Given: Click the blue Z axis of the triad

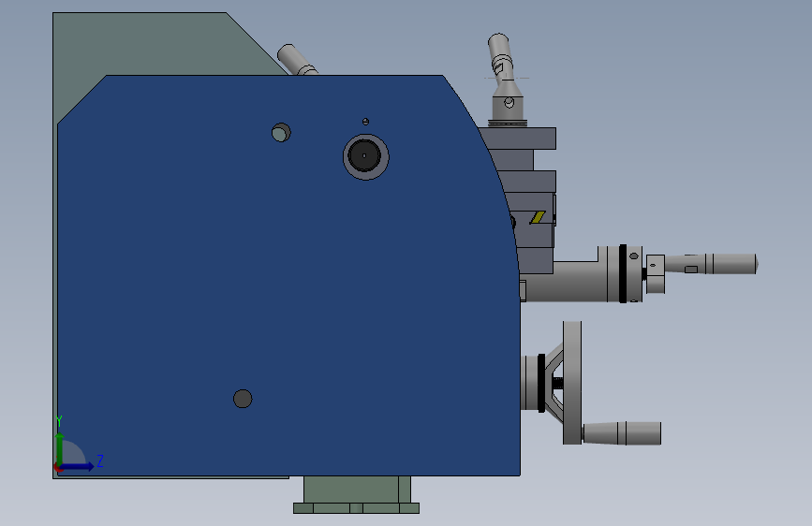Looking at the screenshot, I should 78,466.
